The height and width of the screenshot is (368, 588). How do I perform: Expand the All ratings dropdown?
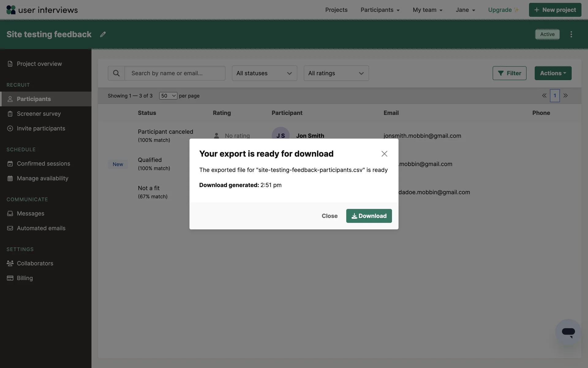(x=336, y=73)
